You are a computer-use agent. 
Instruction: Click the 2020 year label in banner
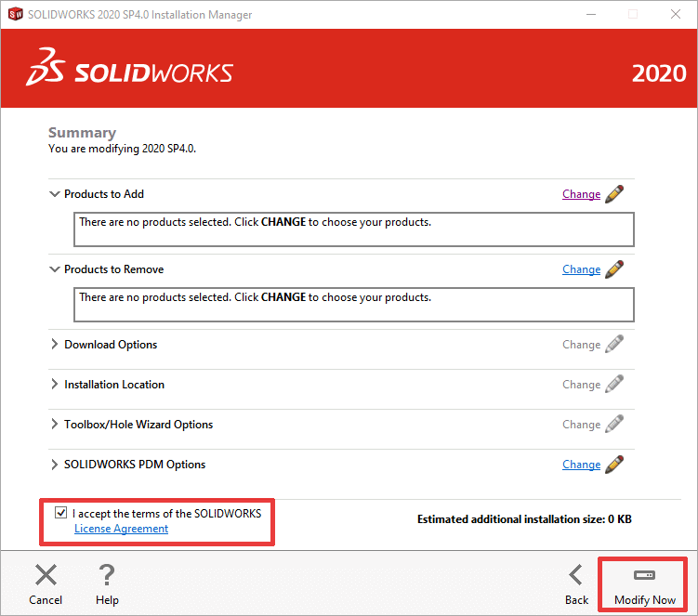[x=659, y=73]
